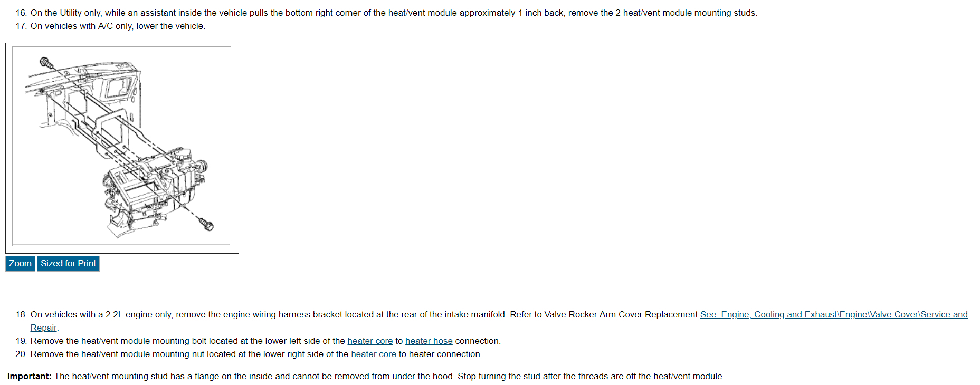
Task: Click the wrapped "Repair" link text
Action: (43, 328)
